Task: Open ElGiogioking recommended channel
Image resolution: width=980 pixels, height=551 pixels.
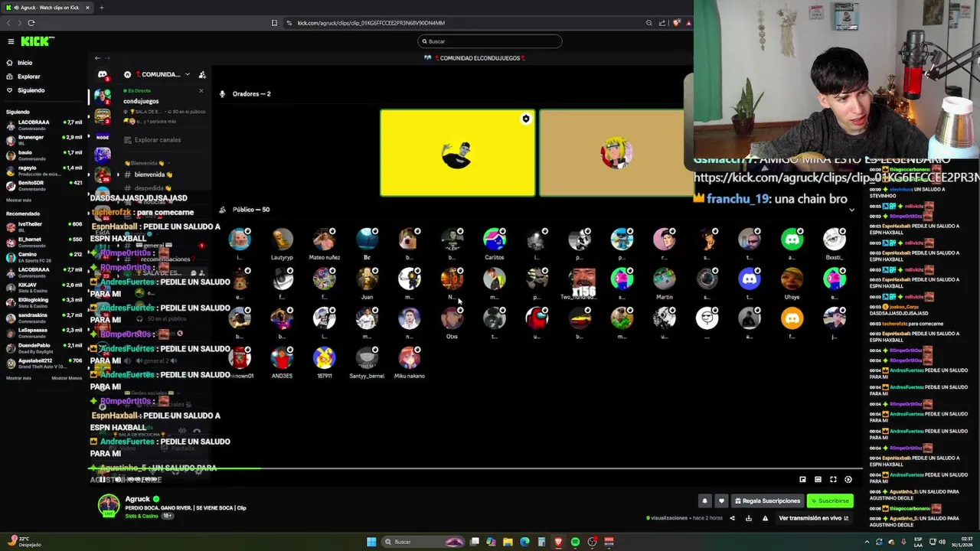Action: pyautogui.click(x=44, y=302)
